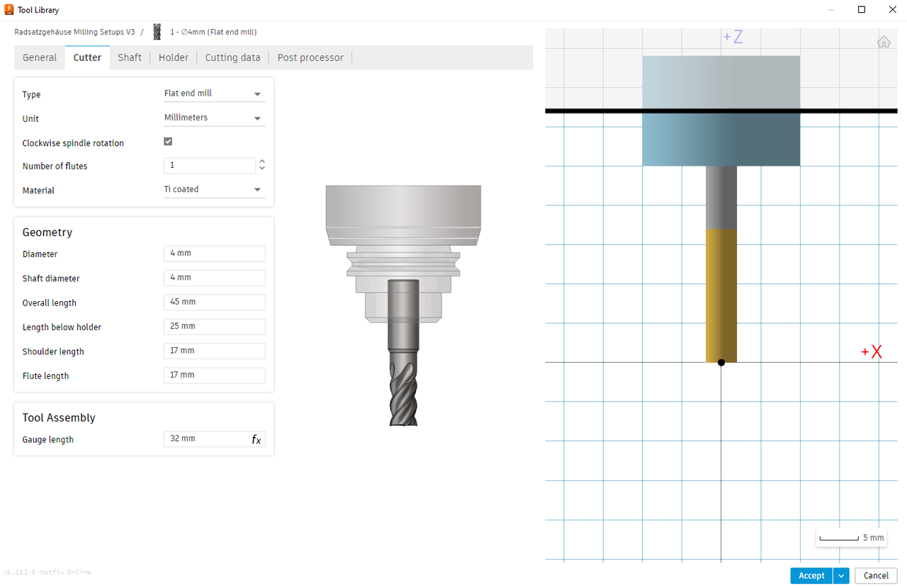
Task: Focus the Flute length field
Action: point(214,375)
